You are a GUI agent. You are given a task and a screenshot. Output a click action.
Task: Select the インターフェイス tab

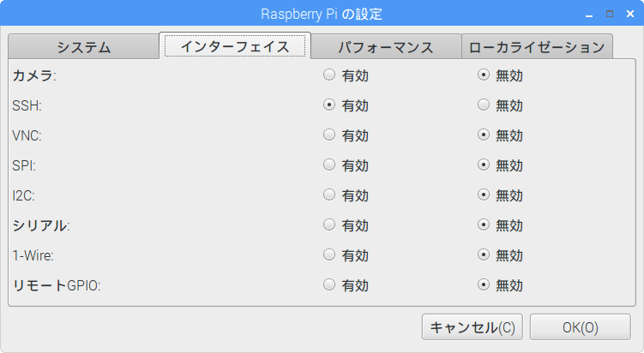[235, 46]
